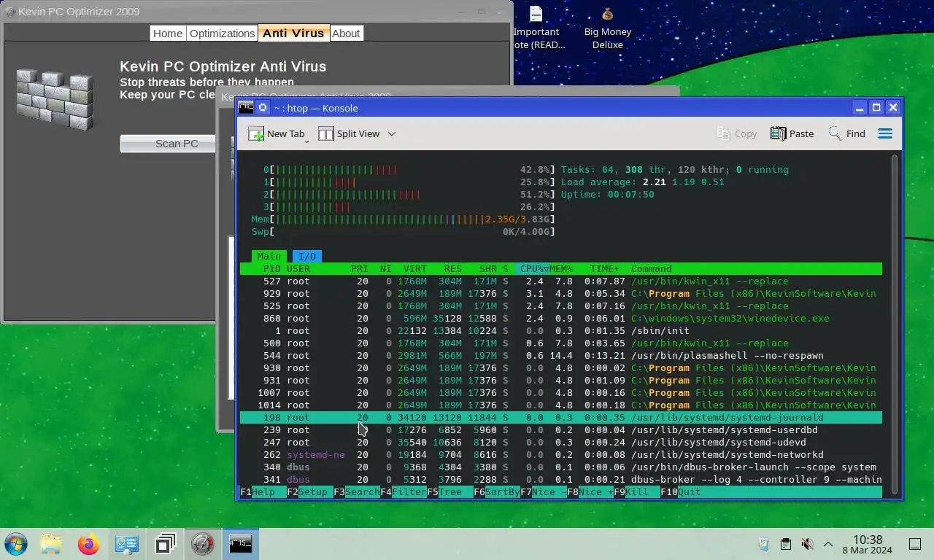The image size is (934, 560).
Task: Select Anti Virus tab in Kevin PC Optimizer
Action: (x=293, y=33)
